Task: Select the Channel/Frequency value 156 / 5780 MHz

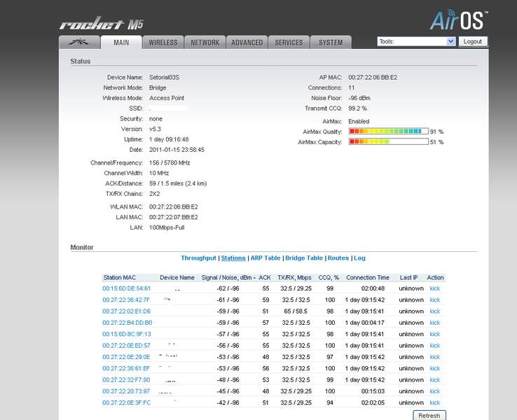Action: point(170,162)
